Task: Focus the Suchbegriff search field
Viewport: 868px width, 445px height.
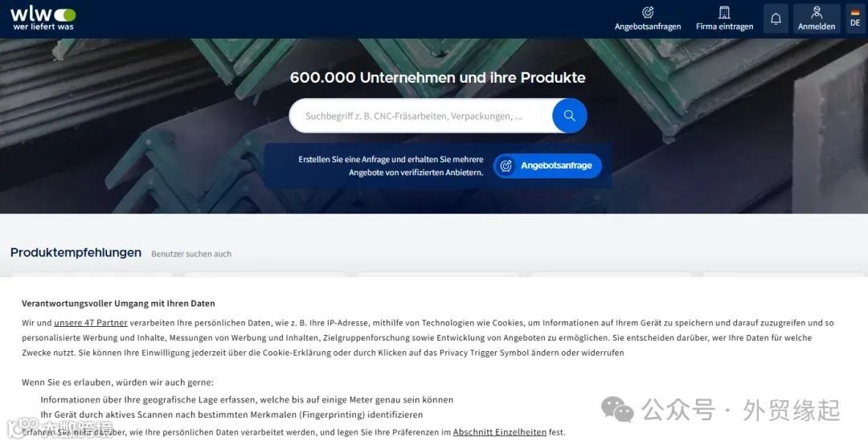Action: pyautogui.click(x=420, y=116)
